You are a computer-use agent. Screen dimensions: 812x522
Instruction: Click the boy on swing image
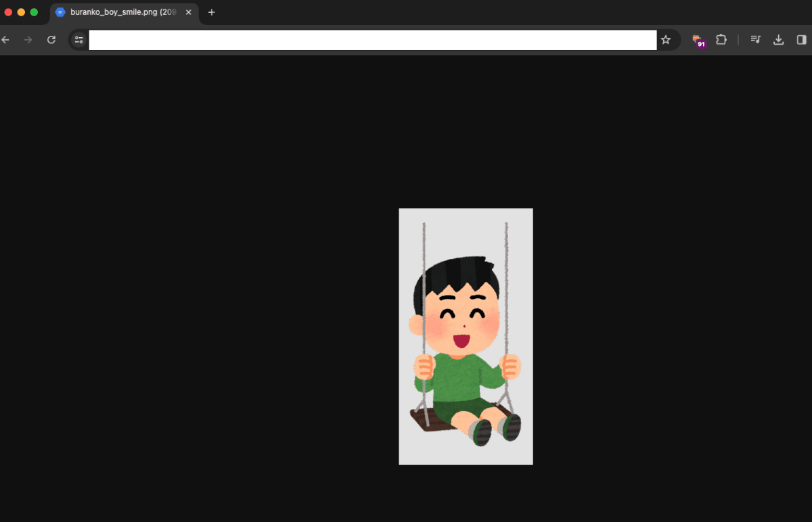(466, 336)
